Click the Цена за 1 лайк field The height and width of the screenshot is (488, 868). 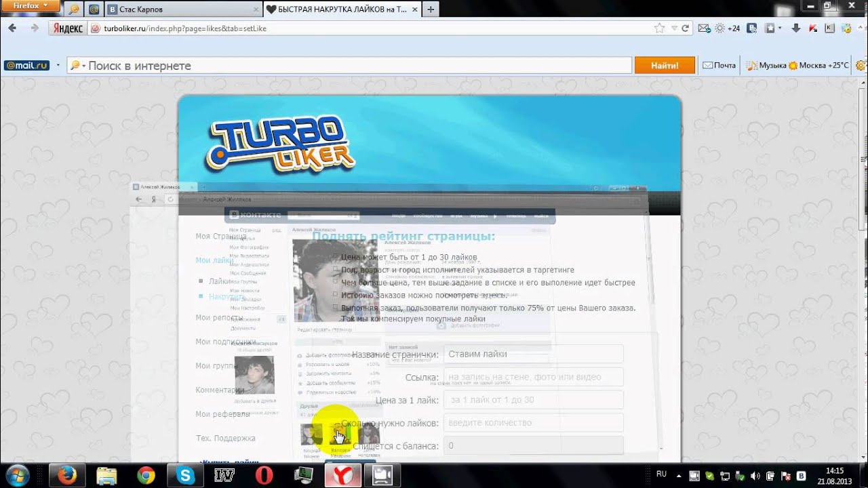coord(533,400)
